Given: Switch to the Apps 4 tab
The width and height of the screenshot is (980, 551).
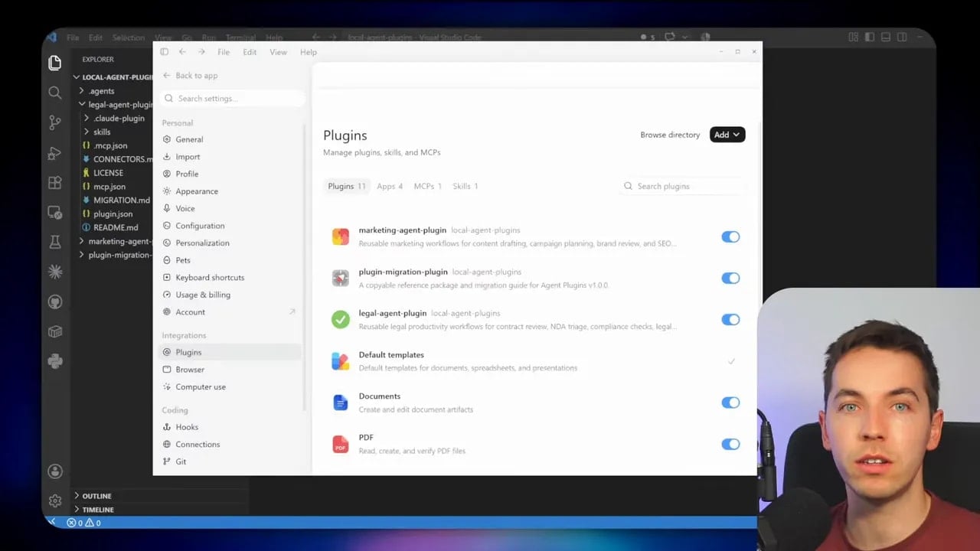Looking at the screenshot, I should click(390, 186).
